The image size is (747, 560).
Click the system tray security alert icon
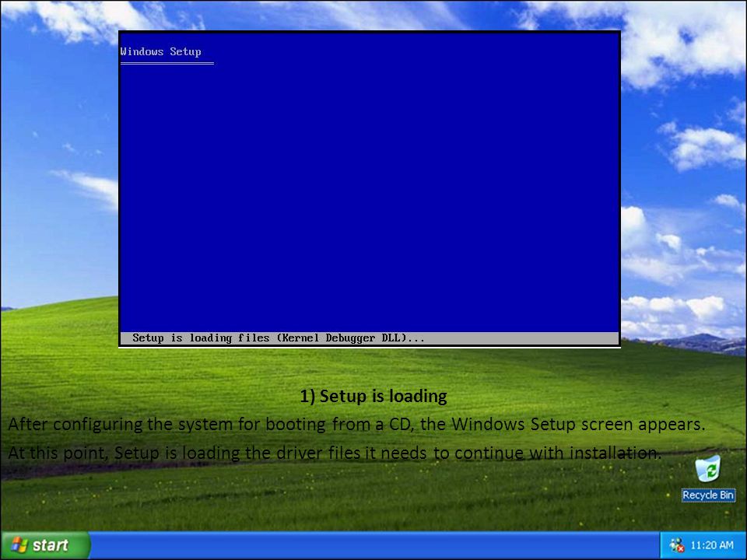pos(676,545)
